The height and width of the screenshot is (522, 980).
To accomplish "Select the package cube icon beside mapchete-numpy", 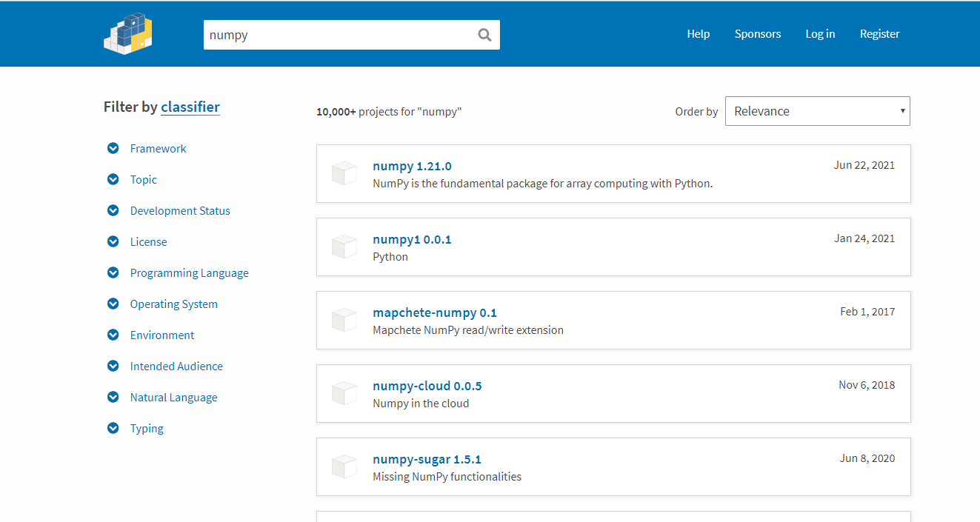I will coord(344,320).
